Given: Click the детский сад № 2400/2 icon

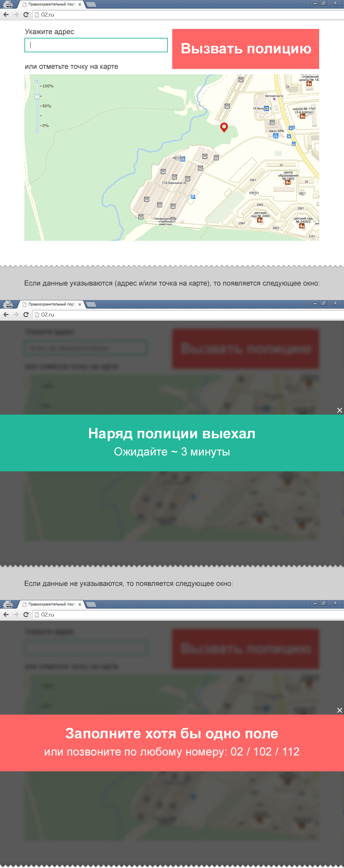Looking at the screenshot, I should coord(302,226).
